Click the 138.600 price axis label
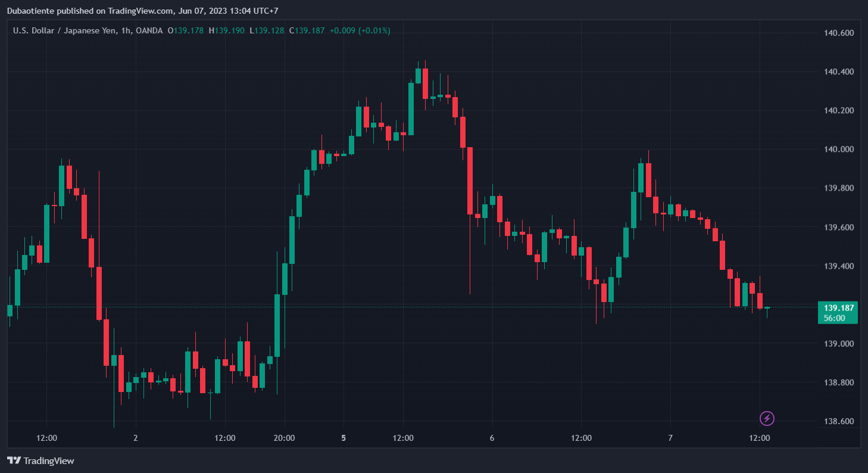The height and width of the screenshot is (473, 868). click(839, 422)
